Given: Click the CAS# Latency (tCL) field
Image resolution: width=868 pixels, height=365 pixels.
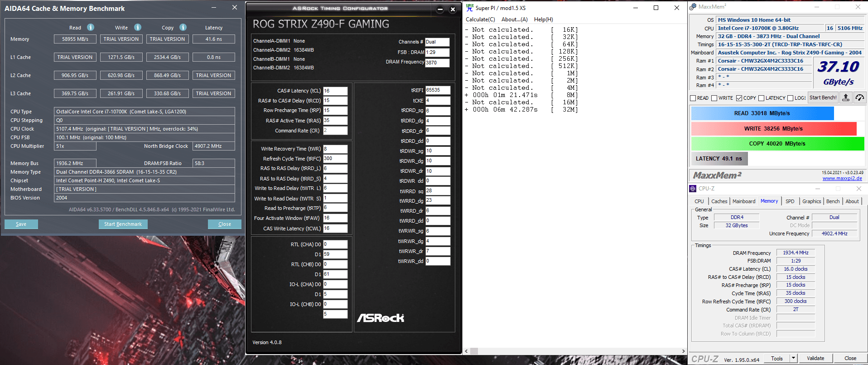Looking at the screenshot, I should (335, 91).
